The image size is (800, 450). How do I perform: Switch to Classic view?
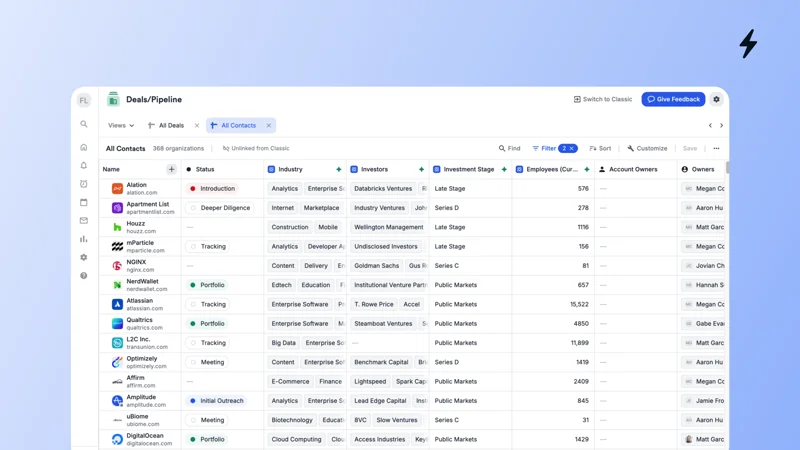[x=603, y=99]
